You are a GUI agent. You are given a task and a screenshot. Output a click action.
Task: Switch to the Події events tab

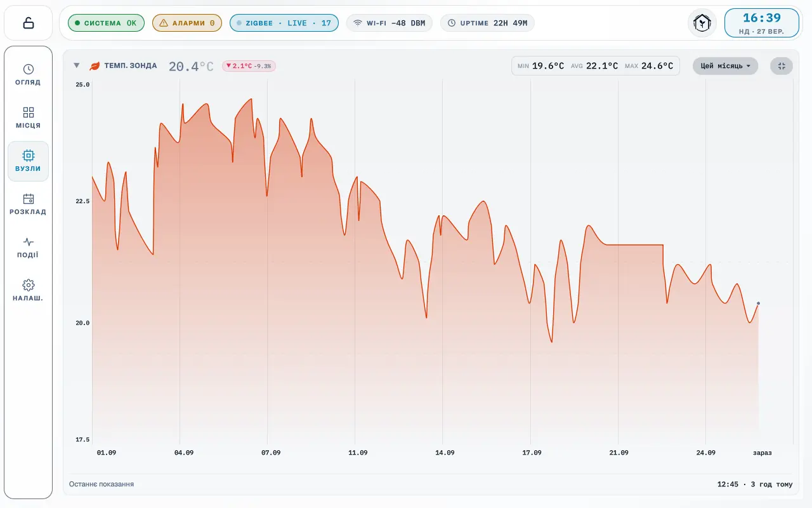point(28,248)
